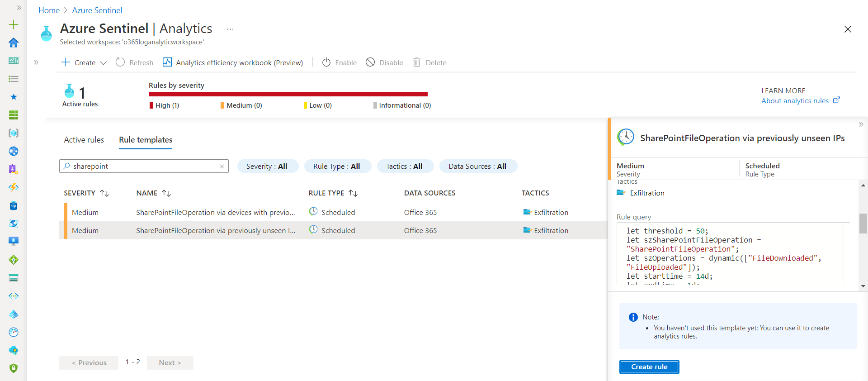
Task: Click the Azure Sentinel breadcrumb link
Action: coord(97,10)
